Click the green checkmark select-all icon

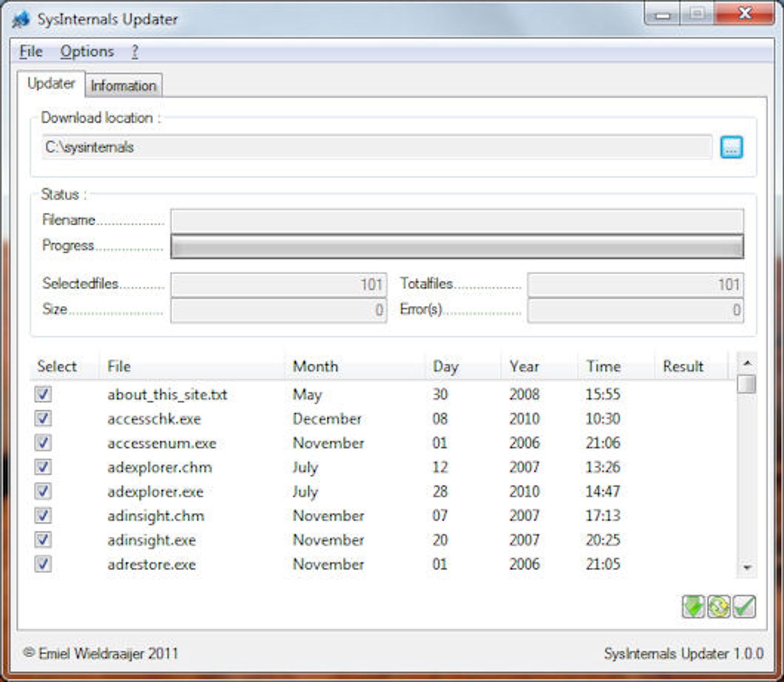744,607
